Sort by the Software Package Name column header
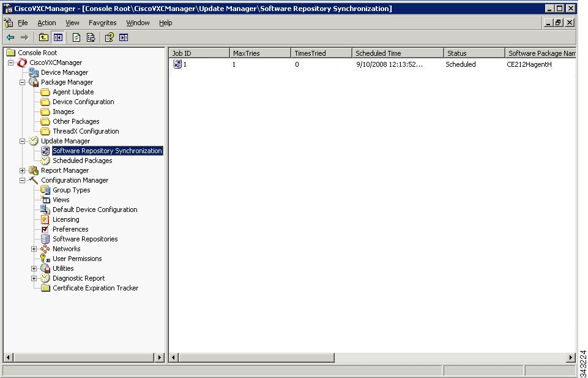588x378 pixels. click(x=540, y=53)
